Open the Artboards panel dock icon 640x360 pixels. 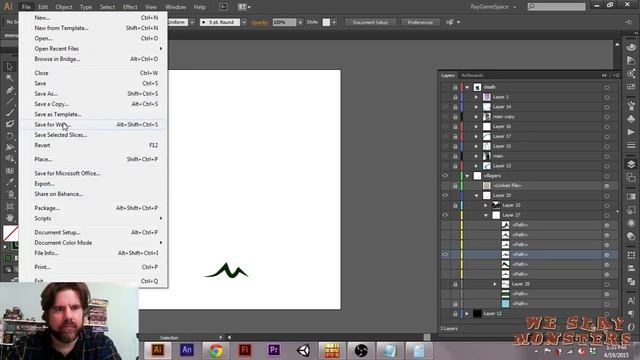(631, 178)
